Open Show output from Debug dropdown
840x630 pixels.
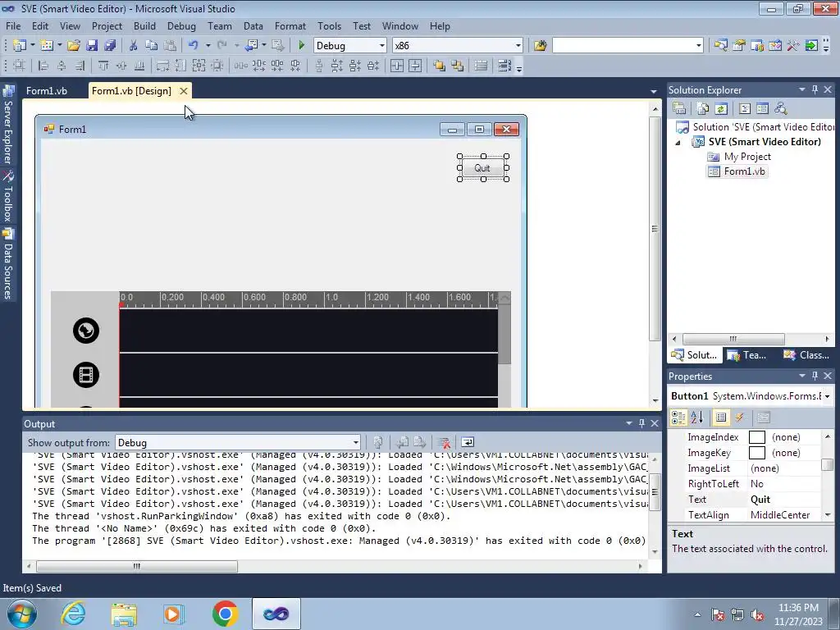pyautogui.click(x=356, y=442)
